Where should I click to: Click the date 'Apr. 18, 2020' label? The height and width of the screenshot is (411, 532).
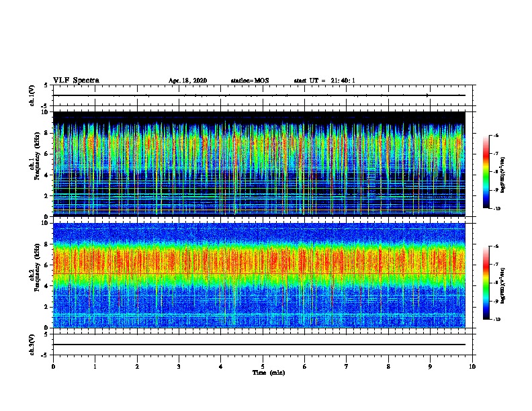[x=187, y=81]
